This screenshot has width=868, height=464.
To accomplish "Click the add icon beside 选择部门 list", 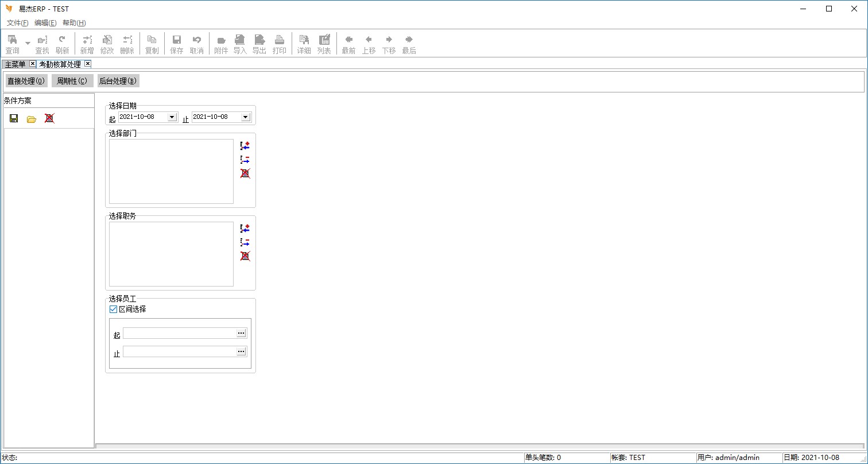I will pyautogui.click(x=245, y=146).
